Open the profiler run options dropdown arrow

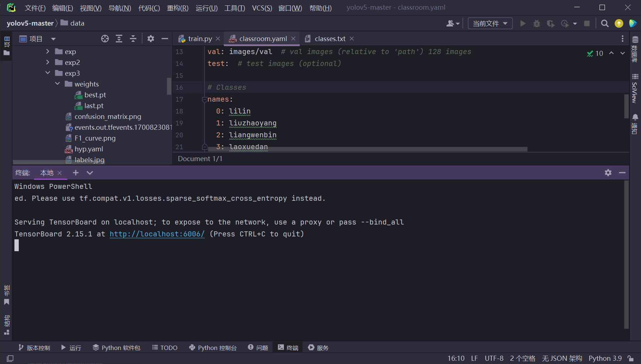coord(575,24)
